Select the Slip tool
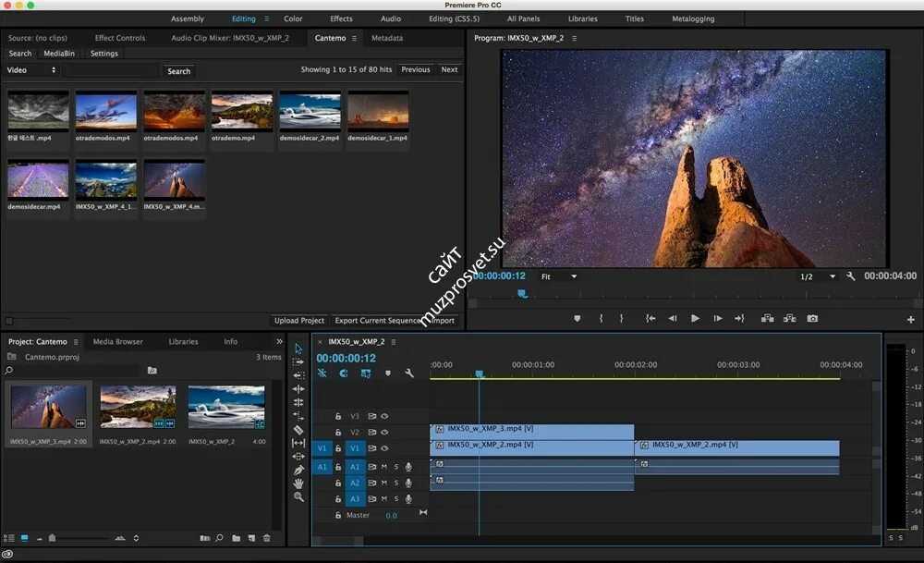Image resolution: width=924 pixels, height=563 pixels. pyautogui.click(x=298, y=443)
